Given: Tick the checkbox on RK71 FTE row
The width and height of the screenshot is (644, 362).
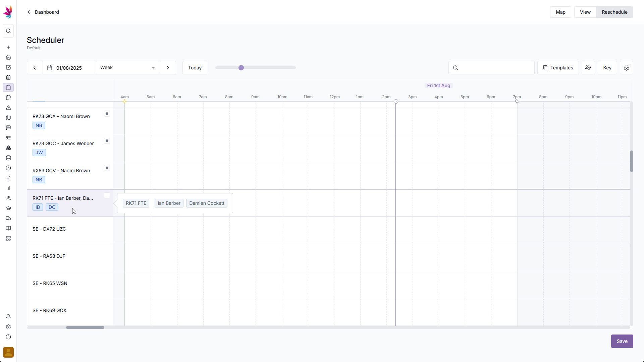Looking at the screenshot, I should (x=107, y=195).
